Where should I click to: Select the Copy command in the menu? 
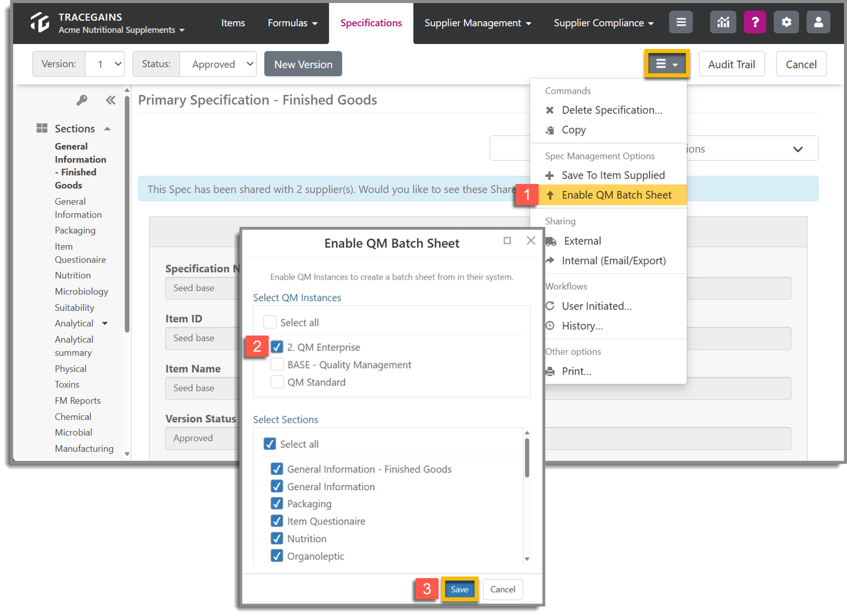573,130
